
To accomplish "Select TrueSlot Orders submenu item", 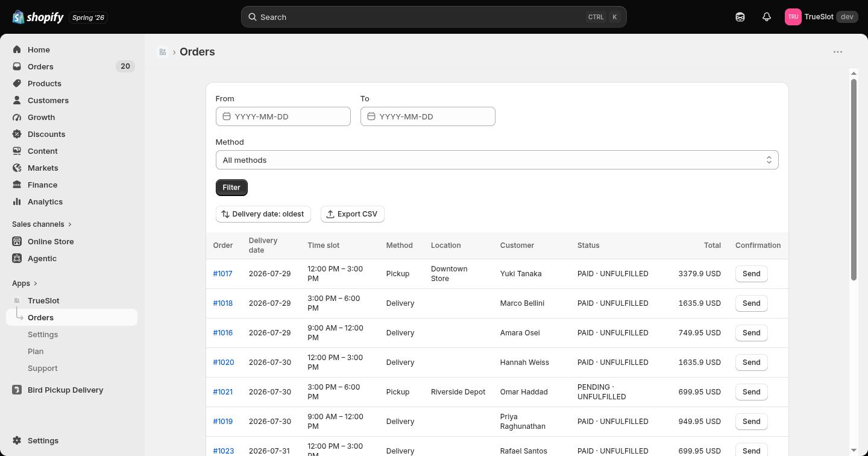I will [x=72, y=317].
